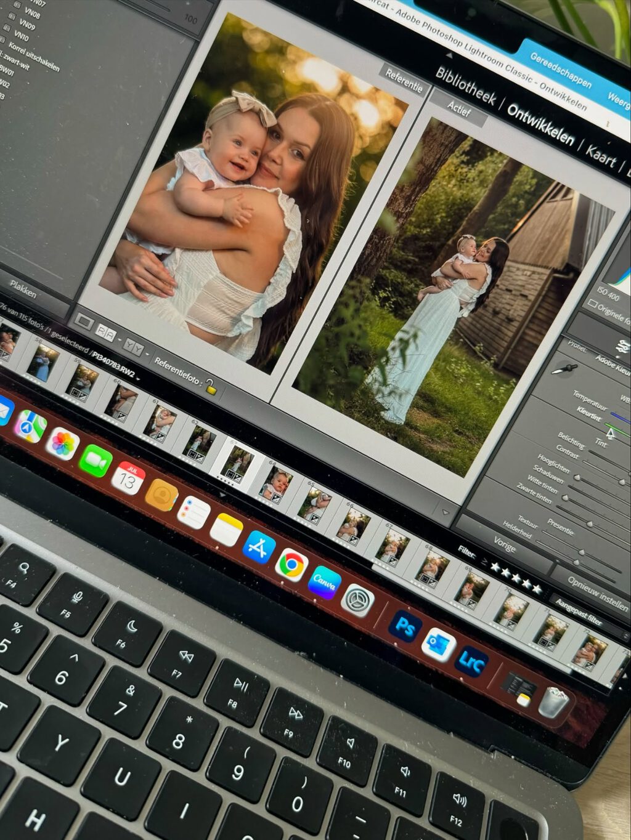
Task: Open Lightroom Classic Dock icon
Action: click(472, 661)
